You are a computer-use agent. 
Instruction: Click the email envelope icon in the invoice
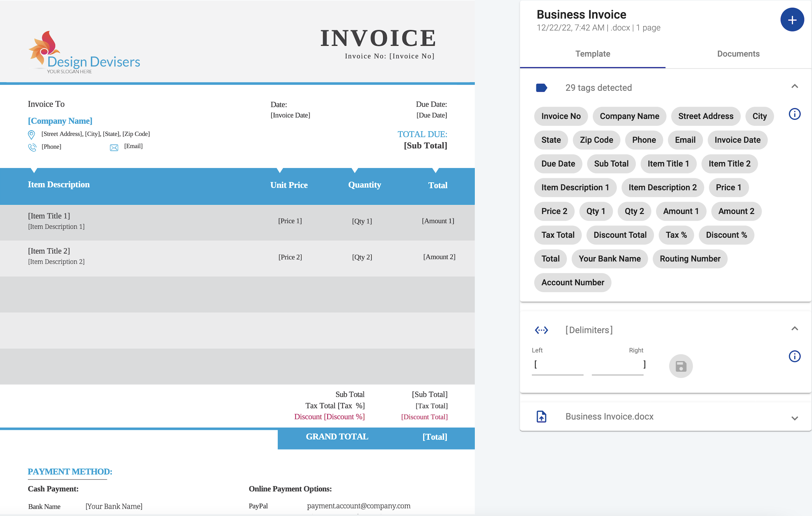[x=114, y=147]
